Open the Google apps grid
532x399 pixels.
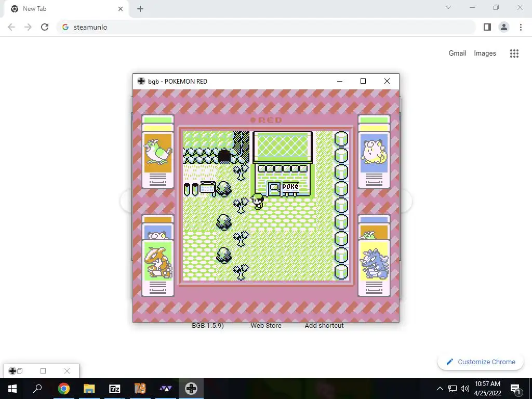click(x=514, y=54)
